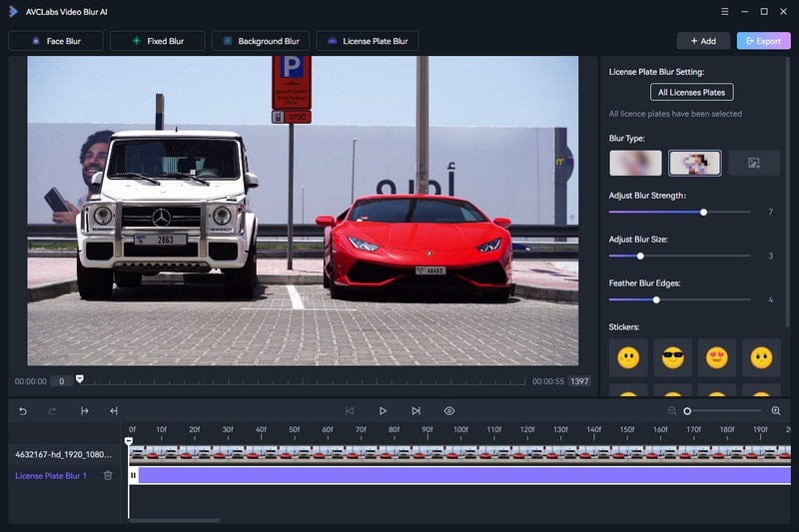Click the current frame number field
This screenshot has height=532, width=799.
[x=62, y=381]
